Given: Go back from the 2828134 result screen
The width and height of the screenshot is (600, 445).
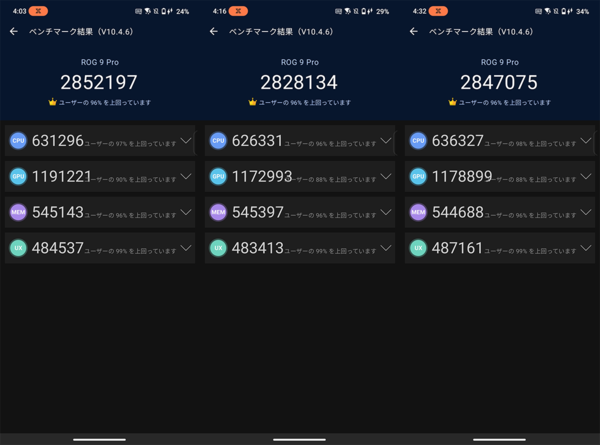Looking at the screenshot, I should (x=214, y=31).
